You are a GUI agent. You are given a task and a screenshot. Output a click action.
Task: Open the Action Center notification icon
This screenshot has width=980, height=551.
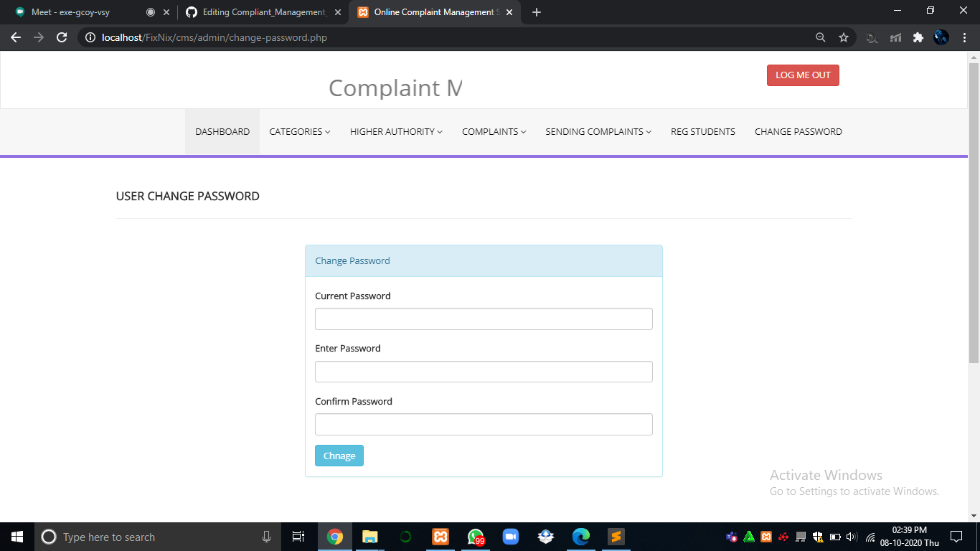point(956,536)
